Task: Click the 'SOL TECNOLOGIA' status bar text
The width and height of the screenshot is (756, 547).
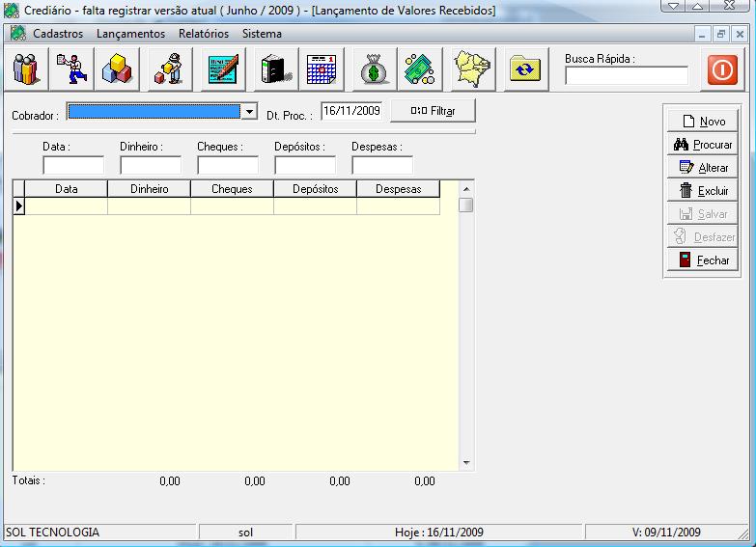Action: 52,533
